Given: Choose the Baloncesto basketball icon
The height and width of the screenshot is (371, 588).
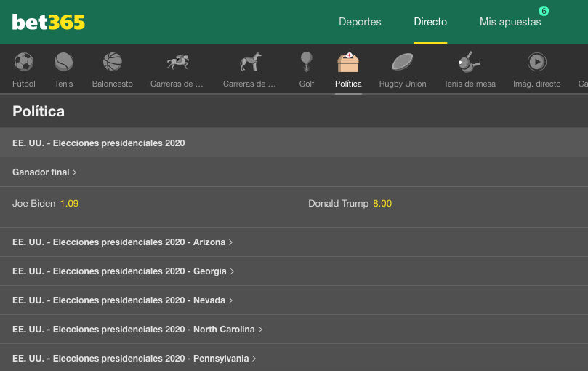Looking at the screenshot, I should [112, 63].
